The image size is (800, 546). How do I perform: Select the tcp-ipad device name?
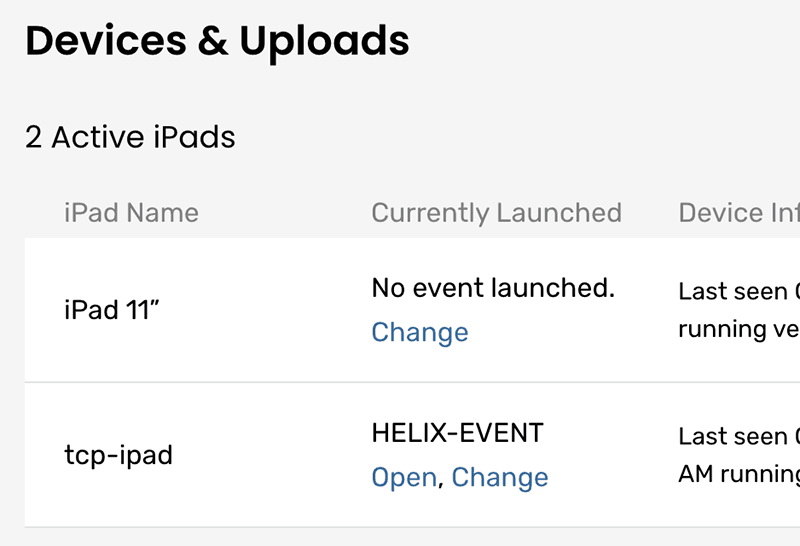[x=118, y=455]
